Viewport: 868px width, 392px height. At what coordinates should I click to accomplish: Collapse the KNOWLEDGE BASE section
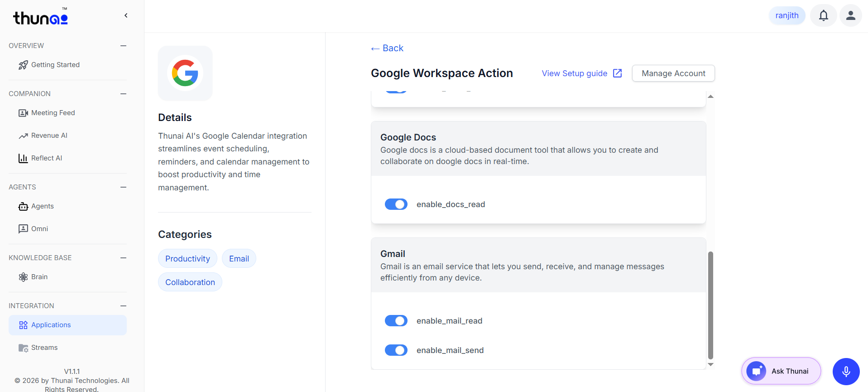(x=123, y=258)
